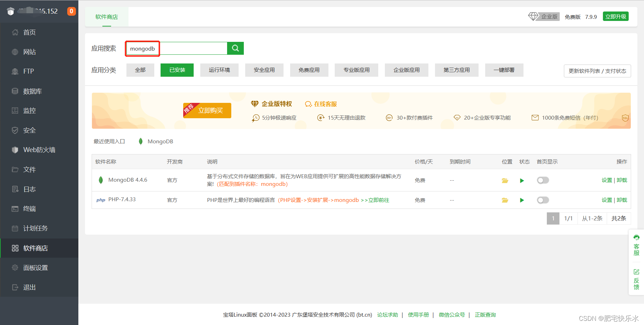
Task: Click the 正版查询 footer link
Action: click(485, 315)
